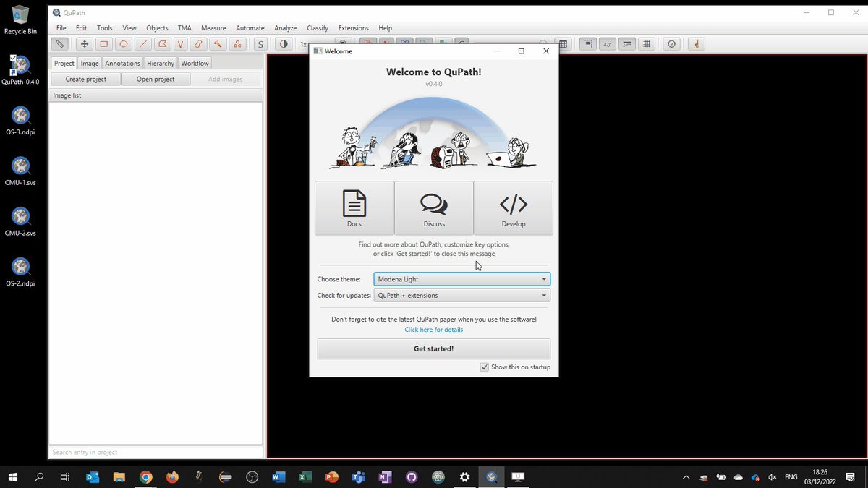Click the microscope icon in toolbar
Screen dimensions: 868x488
pos(697,44)
